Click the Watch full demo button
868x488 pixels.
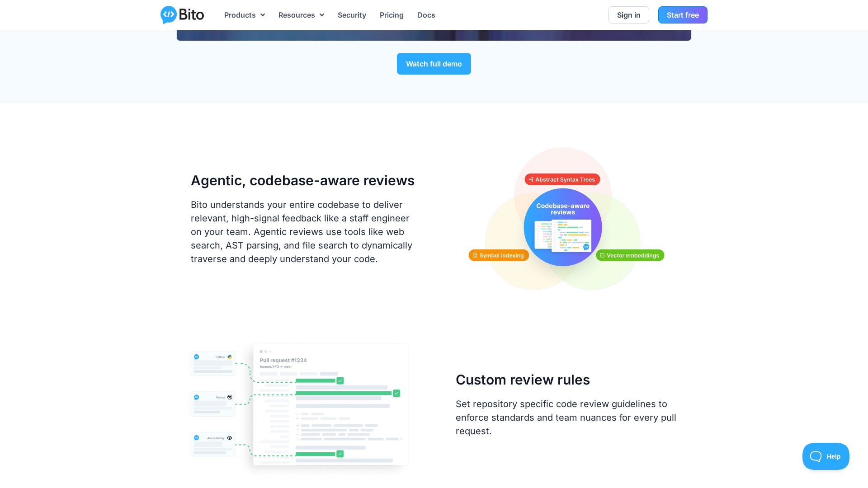coord(434,64)
